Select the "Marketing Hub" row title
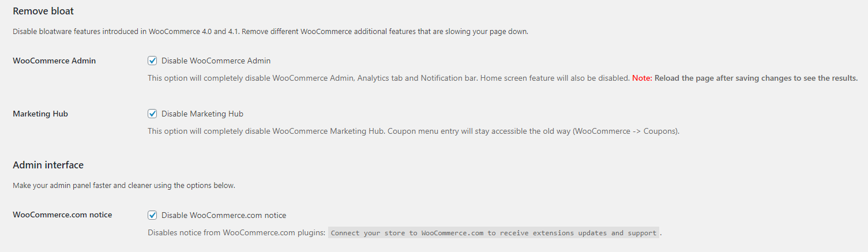The height and width of the screenshot is (252, 868). pos(40,114)
